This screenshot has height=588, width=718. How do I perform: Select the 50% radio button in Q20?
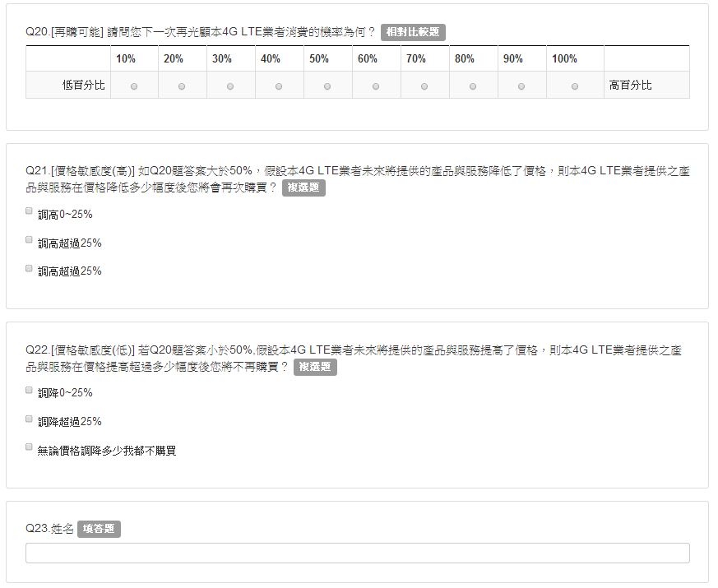[x=327, y=86]
